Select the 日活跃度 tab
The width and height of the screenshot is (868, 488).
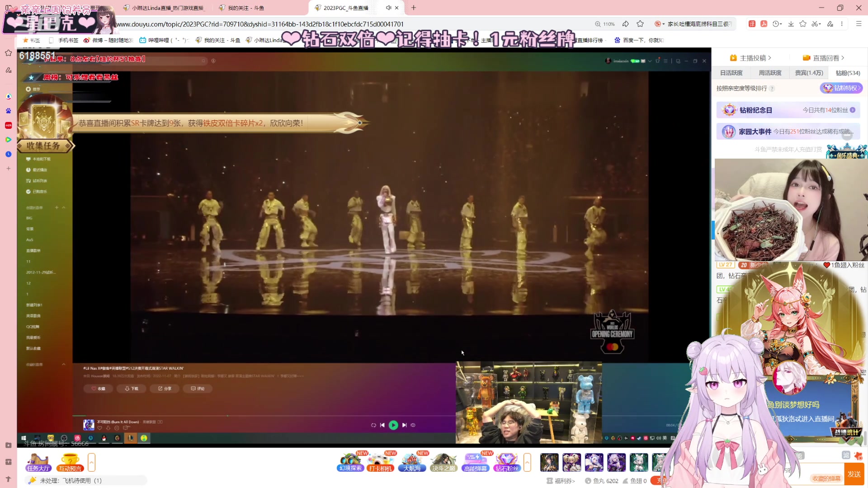tap(731, 73)
